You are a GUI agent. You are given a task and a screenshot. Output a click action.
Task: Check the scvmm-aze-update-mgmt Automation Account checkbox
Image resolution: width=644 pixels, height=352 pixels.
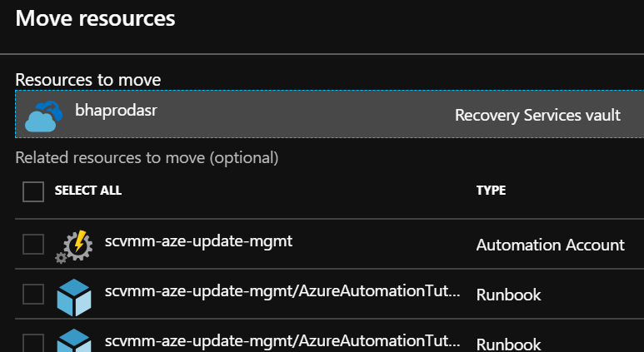click(33, 245)
